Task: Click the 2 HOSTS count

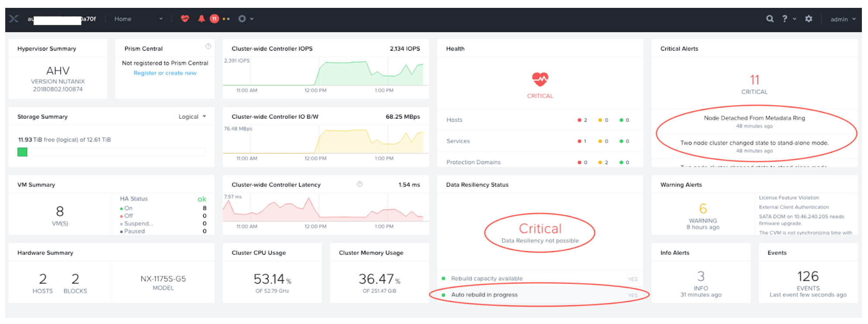Action: [43, 279]
